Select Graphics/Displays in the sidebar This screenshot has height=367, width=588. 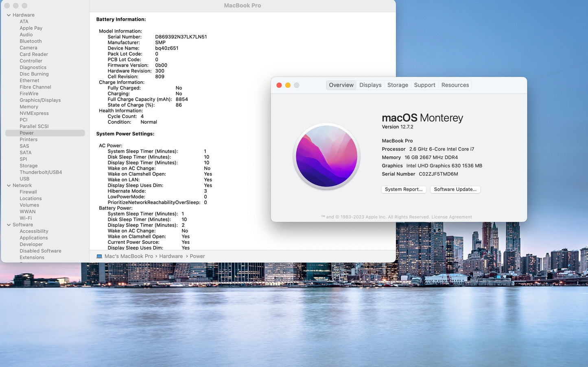click(x=40, y=100)
